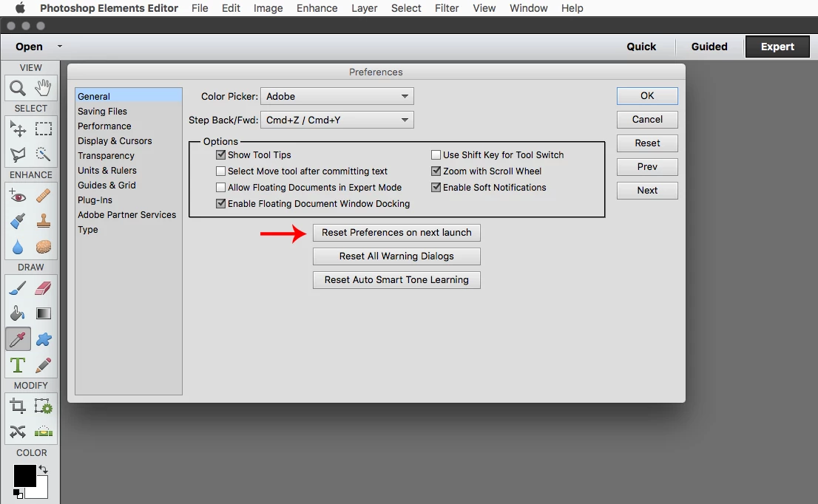Open the Apple menu

pyautogui.click(x=21, y=8)
